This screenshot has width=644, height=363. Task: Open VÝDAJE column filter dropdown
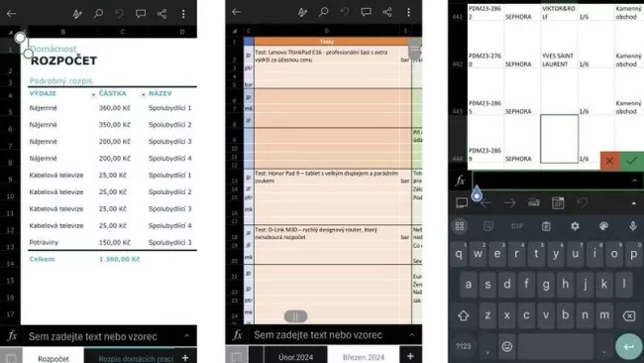click(x=93, y=94)
